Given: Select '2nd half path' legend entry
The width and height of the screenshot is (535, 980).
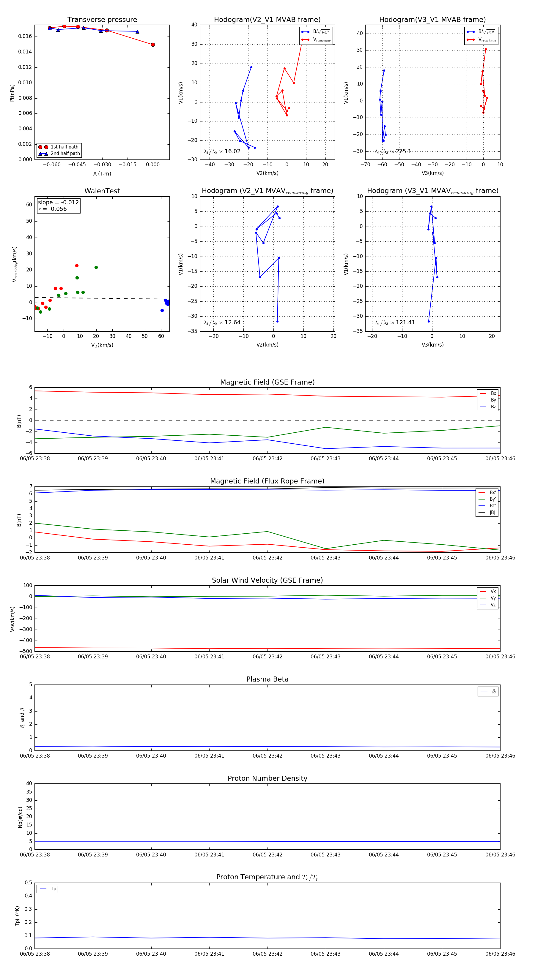Looking at the screenshot, I should [59, 154].
